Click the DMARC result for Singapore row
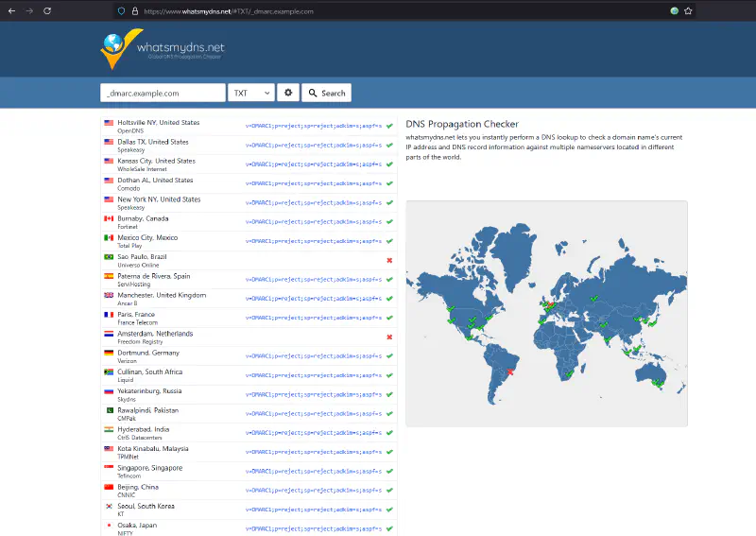Screen dimensions: 756x536 (314, 472)
